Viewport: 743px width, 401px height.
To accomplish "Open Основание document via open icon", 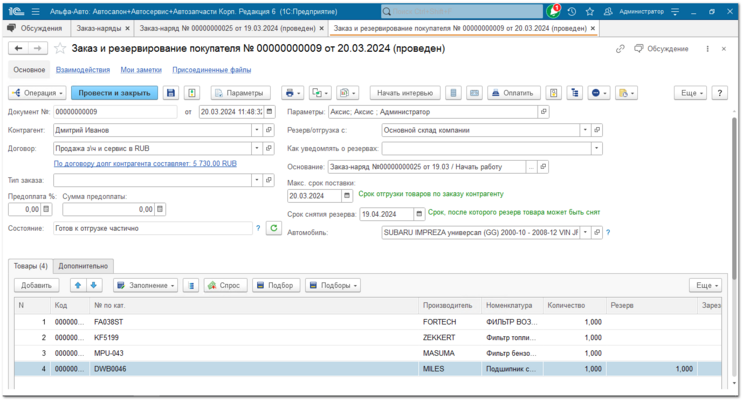I will 544,167.
